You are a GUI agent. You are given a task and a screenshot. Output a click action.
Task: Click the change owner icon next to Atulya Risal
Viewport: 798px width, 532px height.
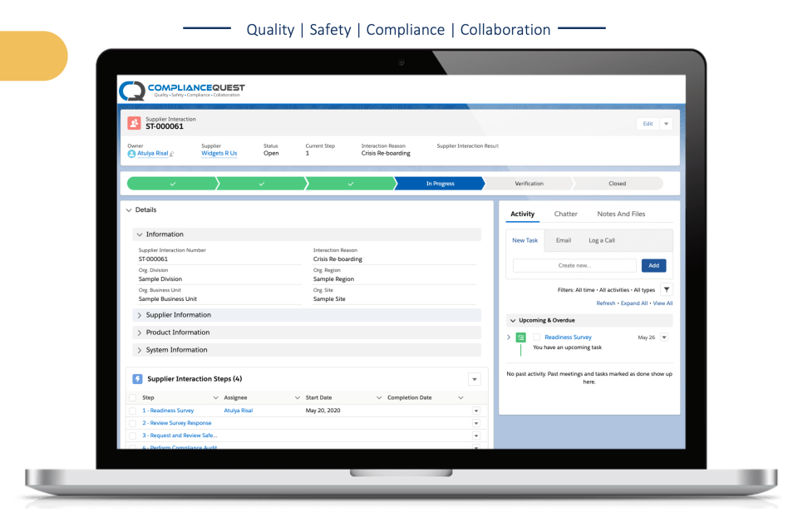170,154
